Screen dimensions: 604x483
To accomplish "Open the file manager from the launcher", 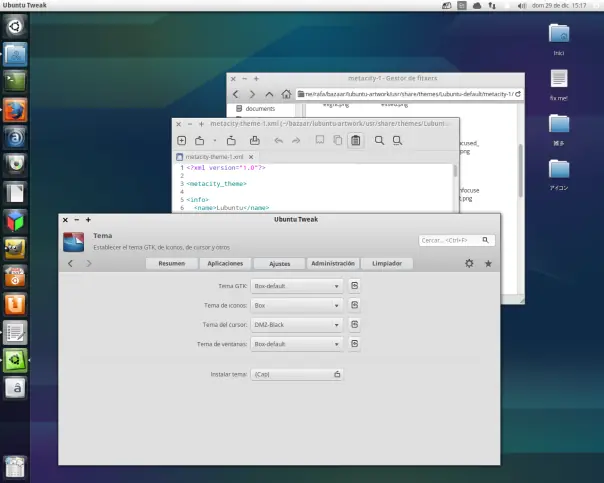I will [15, 54].
